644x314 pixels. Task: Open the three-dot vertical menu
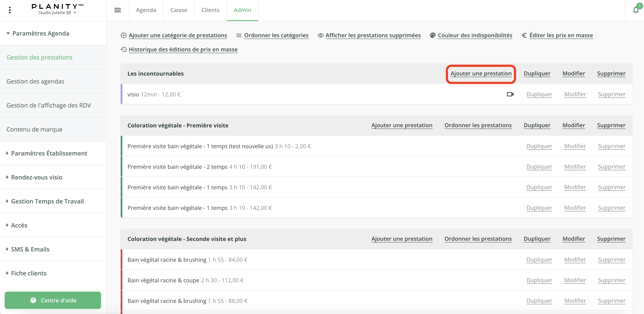pyautogui.click(x=10, y=10)
